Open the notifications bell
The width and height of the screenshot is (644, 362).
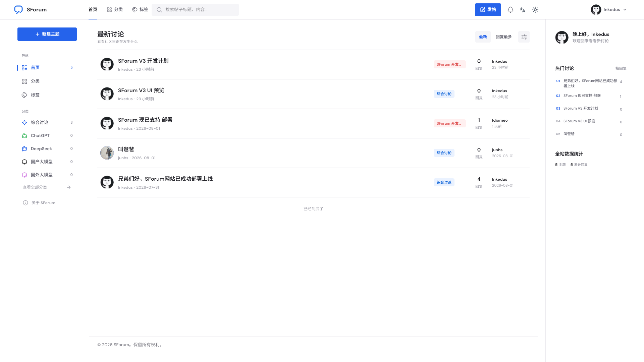pos(511,10)
